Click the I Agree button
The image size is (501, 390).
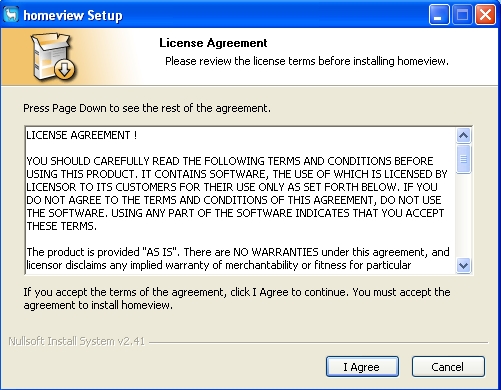click(362, 367)
